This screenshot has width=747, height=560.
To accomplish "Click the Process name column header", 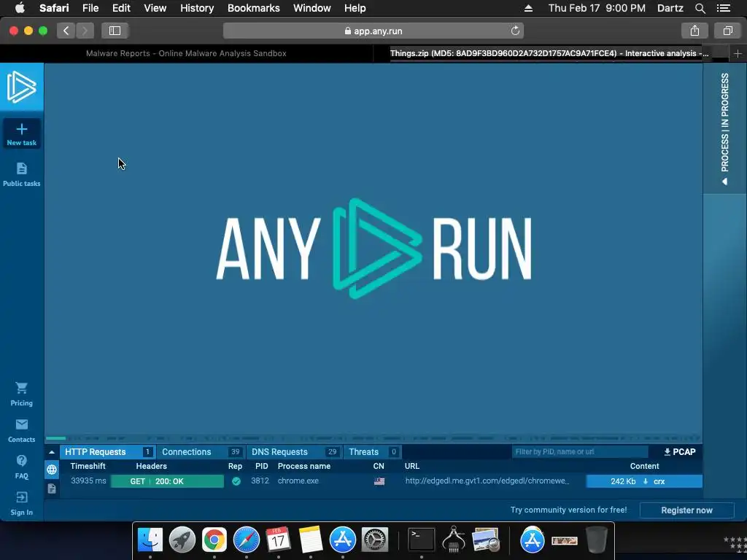I will [304, 466].
